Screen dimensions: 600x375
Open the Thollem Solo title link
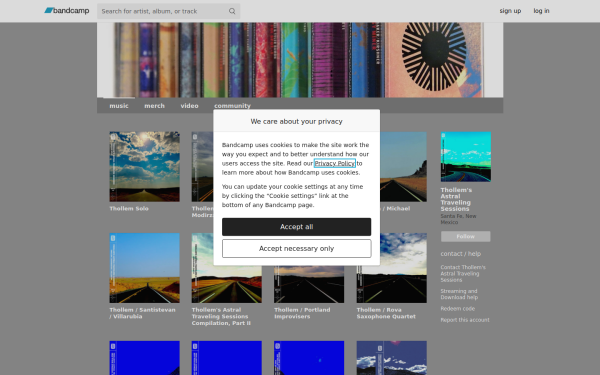click(129, 209)
